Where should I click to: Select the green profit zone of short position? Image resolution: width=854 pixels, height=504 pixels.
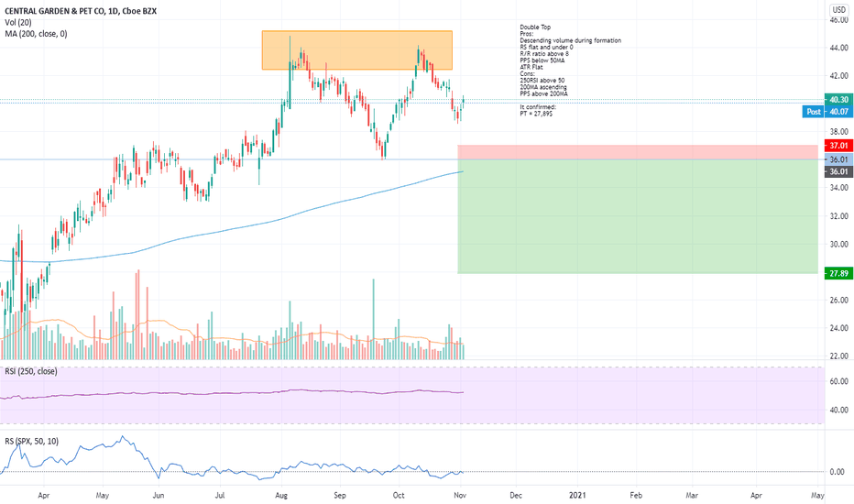tap(638, 216)
